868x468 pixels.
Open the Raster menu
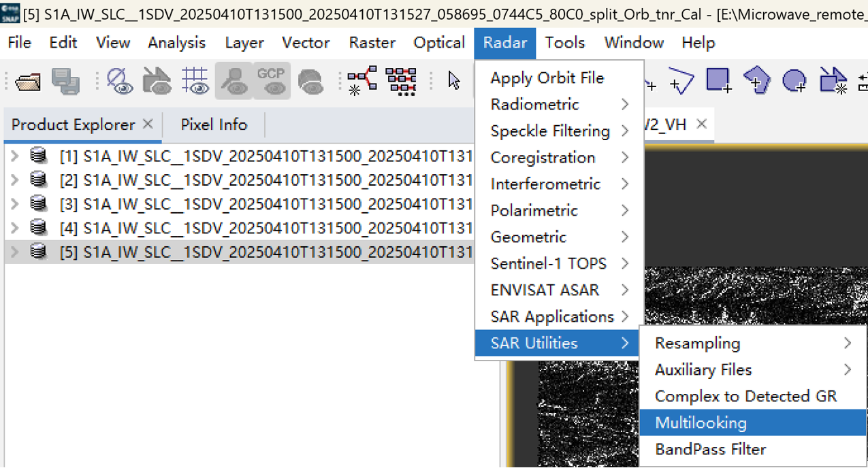click(x=372, y=43)
